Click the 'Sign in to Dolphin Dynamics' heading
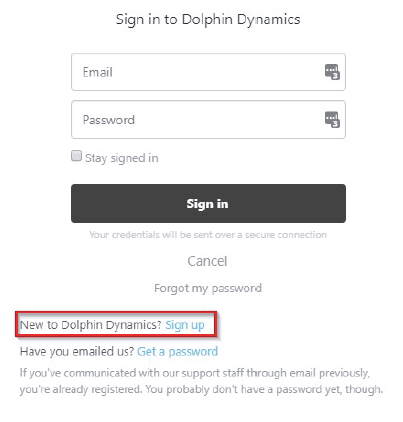The image size is (403, 422). click(x=208, y=19)
